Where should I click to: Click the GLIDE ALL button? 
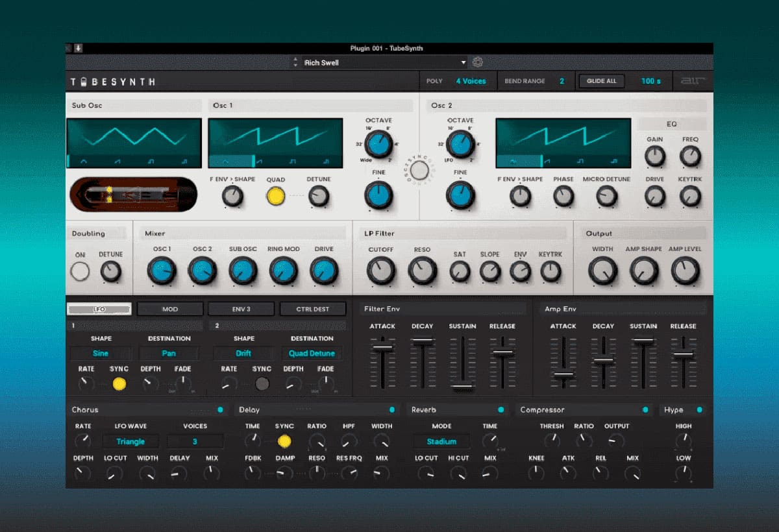pos(602,81)
